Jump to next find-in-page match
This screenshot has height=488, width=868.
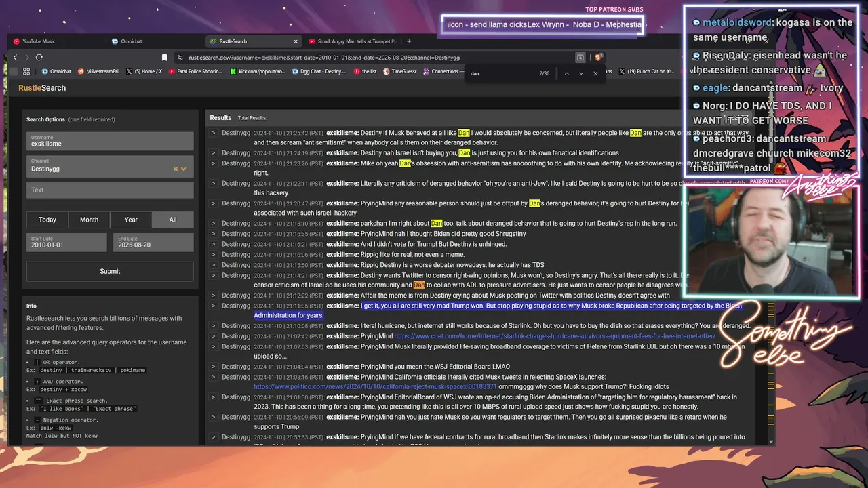(581, 73)
